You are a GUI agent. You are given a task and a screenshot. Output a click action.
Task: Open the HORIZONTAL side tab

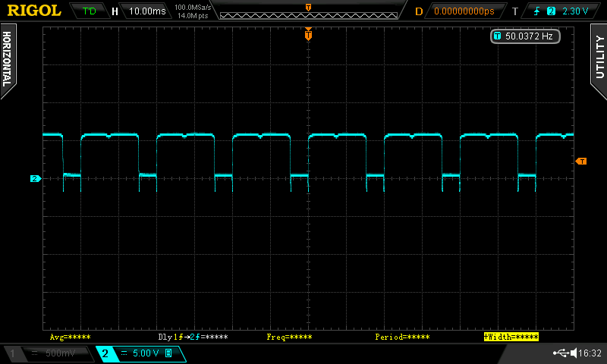(8, 58)
